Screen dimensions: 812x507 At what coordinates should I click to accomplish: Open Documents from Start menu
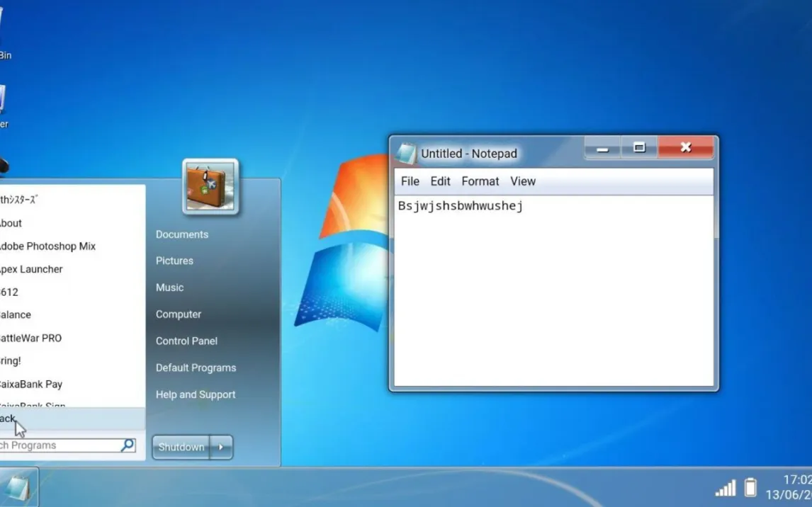[182, 234]
